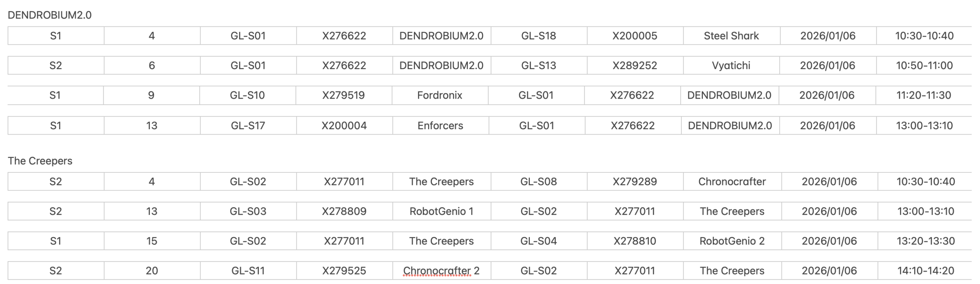Viewport: 980px width, 284px height.
Task: Click the Vyatichi team name cell
Action: coord(731,65)
